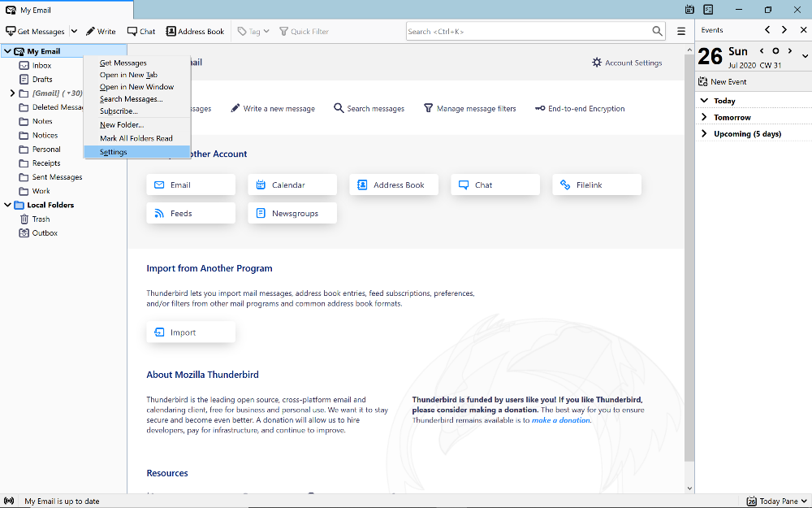Choose Settings in context menu

tap(137, 152)
